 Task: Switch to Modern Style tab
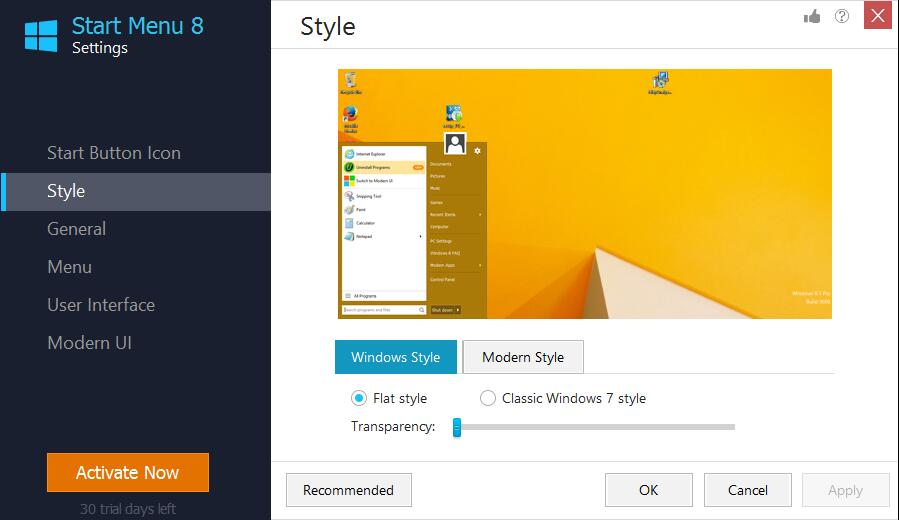click(x=523, y=357)
